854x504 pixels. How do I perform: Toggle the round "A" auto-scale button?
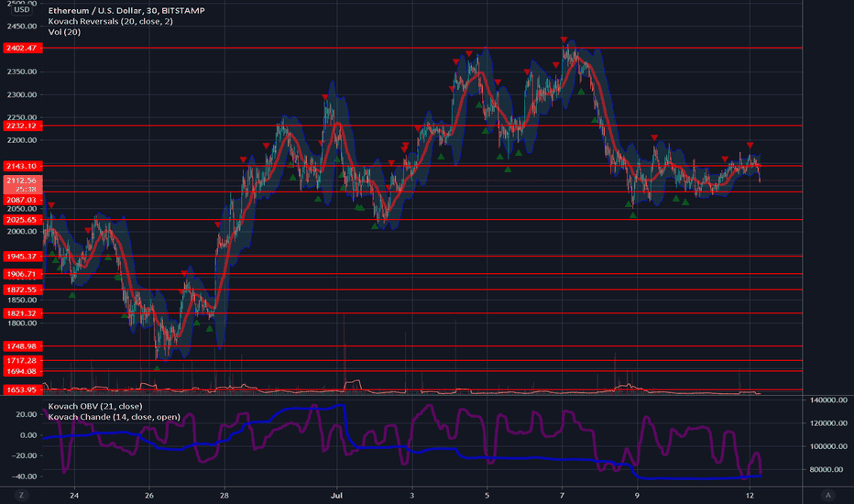pyautogui.click(x=827, y=495)
